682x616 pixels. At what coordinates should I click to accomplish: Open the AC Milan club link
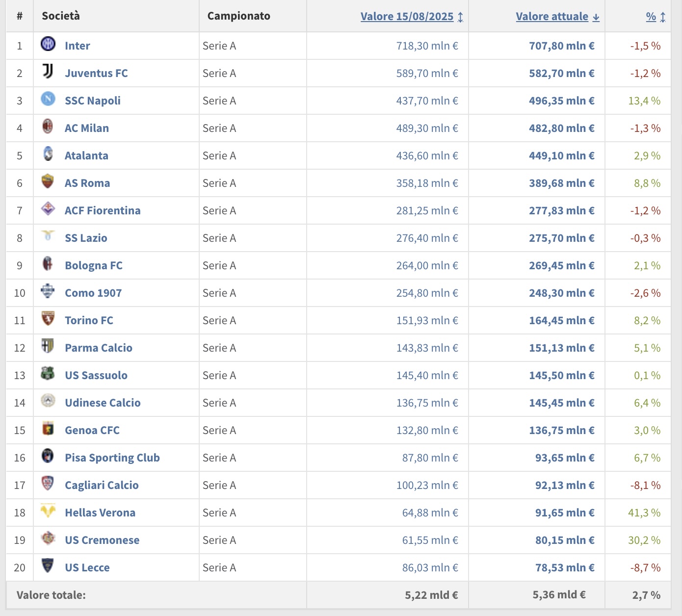point(87,128)
